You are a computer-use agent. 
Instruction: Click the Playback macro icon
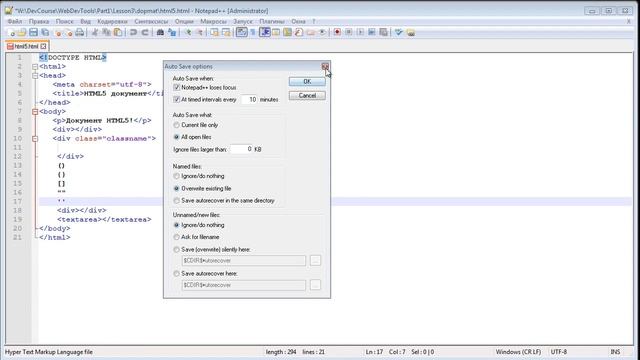pos(360,32)
